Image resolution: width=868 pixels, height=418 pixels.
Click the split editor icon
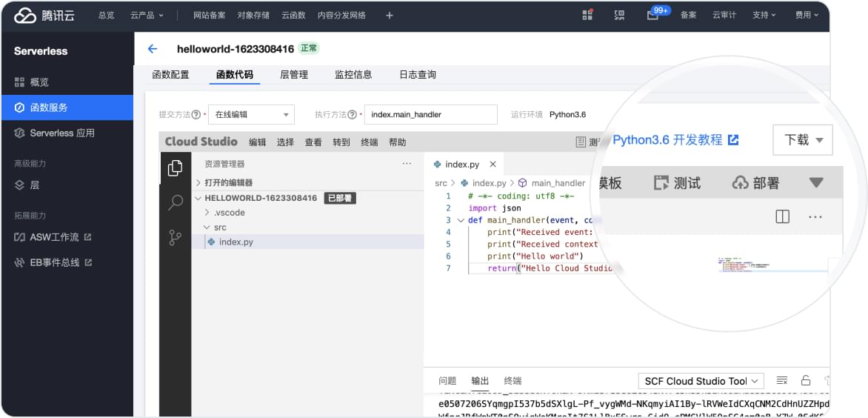[x=782, y=216]
